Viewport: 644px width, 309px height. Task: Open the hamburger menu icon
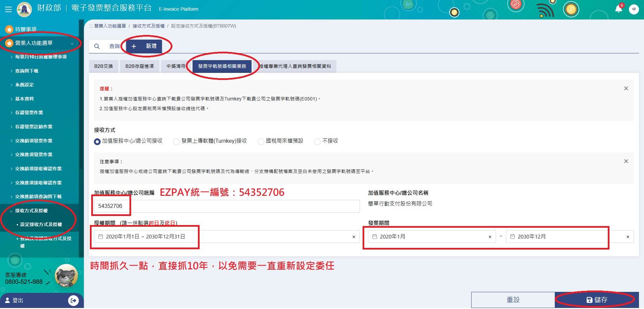[8, 9]
